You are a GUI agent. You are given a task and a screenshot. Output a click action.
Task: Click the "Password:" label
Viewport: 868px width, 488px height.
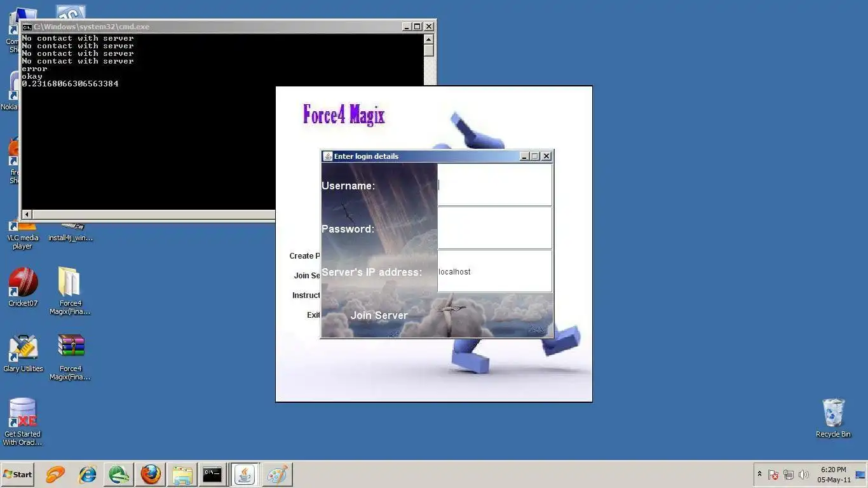pyautogui.click(x=348, y=229)
